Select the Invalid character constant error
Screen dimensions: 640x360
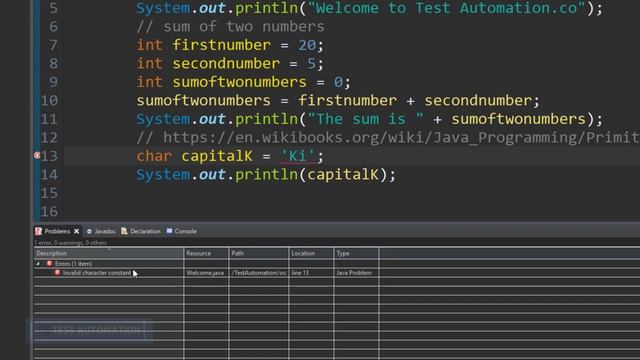(97, 273)
